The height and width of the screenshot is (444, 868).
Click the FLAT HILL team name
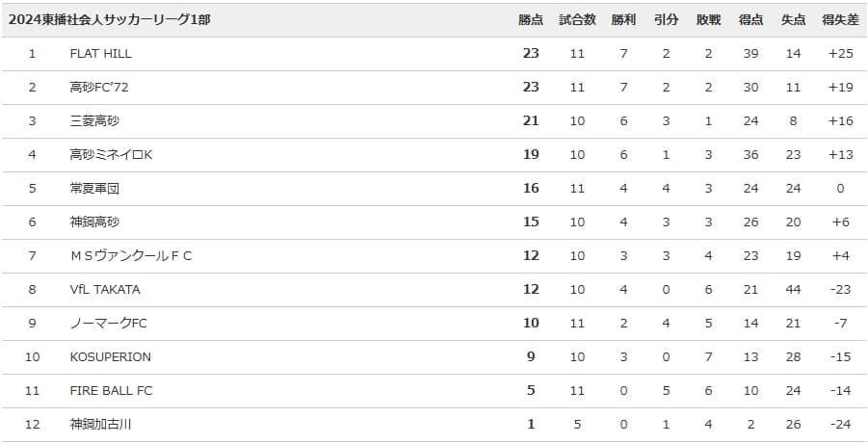point(101,54)
